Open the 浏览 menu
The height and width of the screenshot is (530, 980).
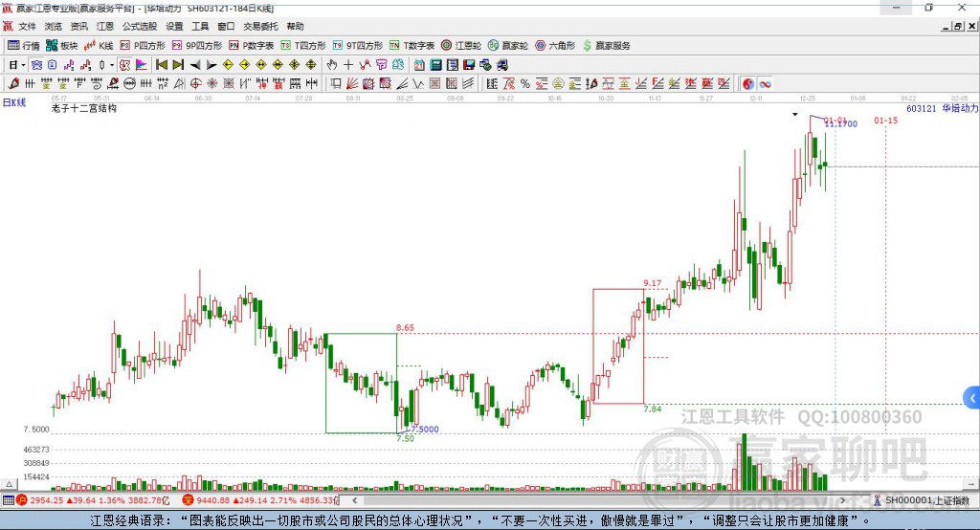pyautogui.click(x=54, y=26)
